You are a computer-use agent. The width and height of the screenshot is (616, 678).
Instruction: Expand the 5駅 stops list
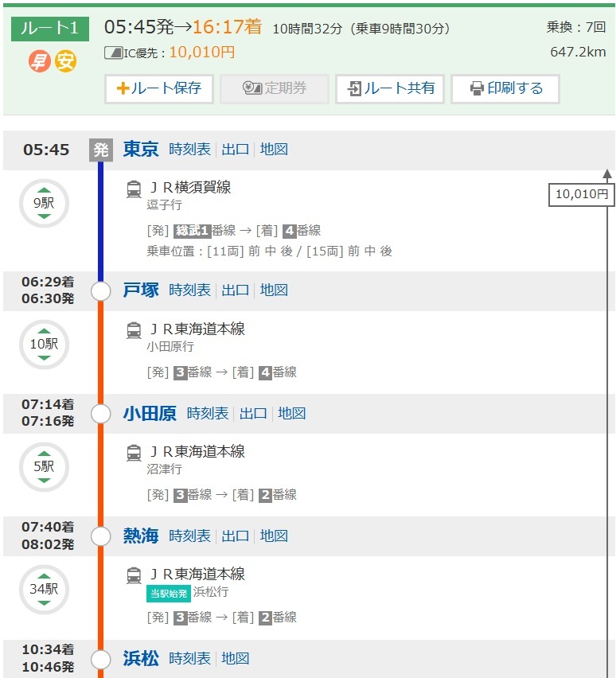(x=44, y=467)
